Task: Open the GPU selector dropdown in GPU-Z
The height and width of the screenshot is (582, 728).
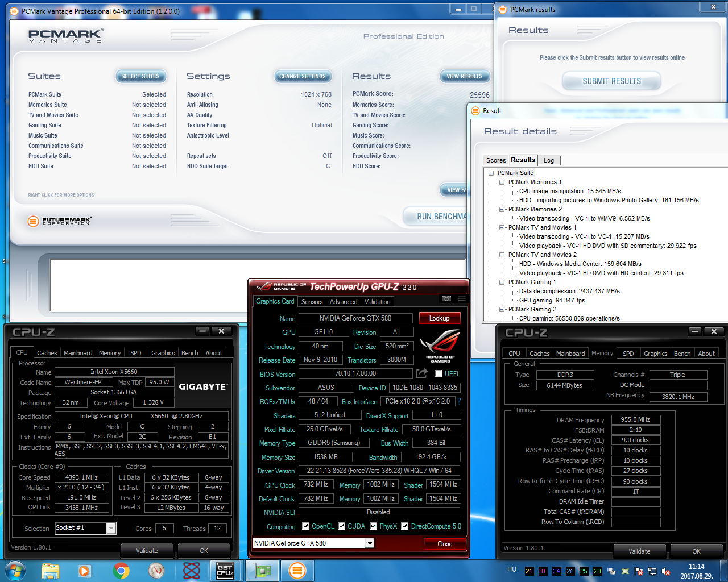Action: (370, 543)
